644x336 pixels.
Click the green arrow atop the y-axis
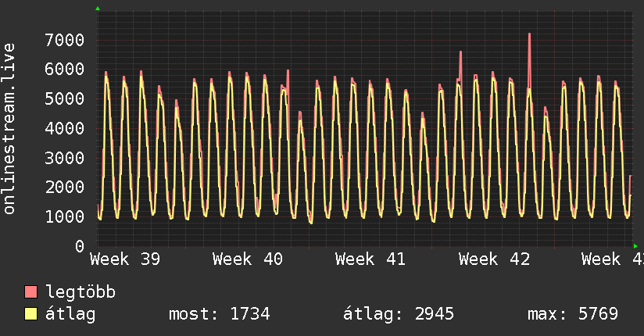coord(98,9)
